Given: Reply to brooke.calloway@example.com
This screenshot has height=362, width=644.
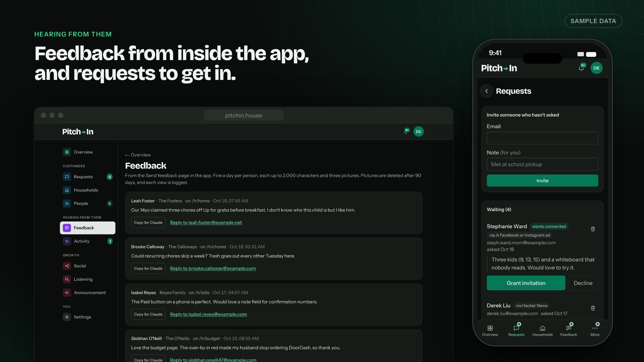Looking at the screenshot, I should point(213,268).
